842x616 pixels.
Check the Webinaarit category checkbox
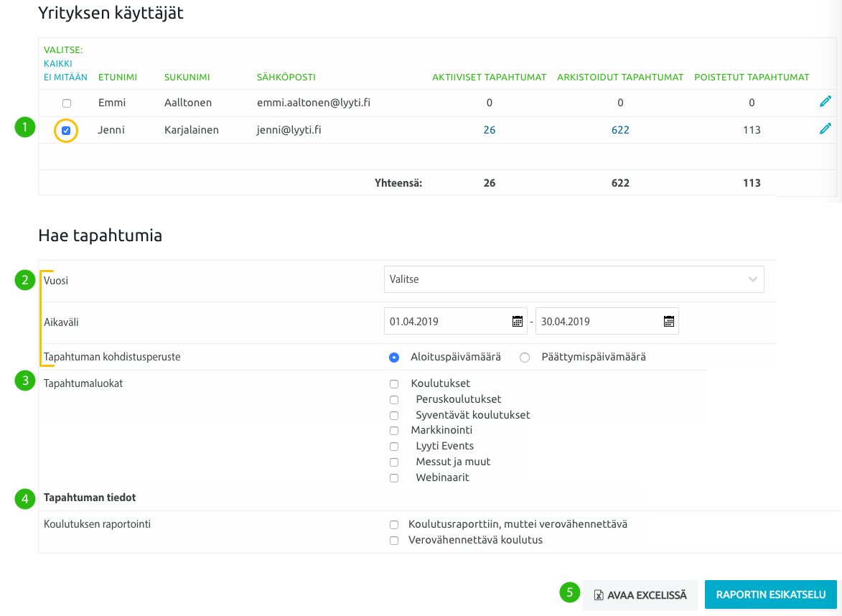pyautogui.click(x=394, y=478)
